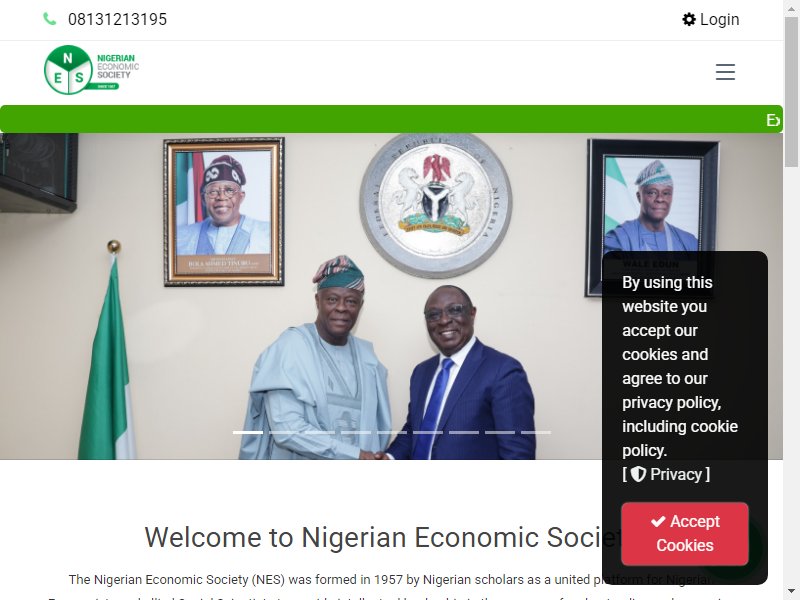
Task: Click the page scrollbar down arrow
Action: (791, 592)
